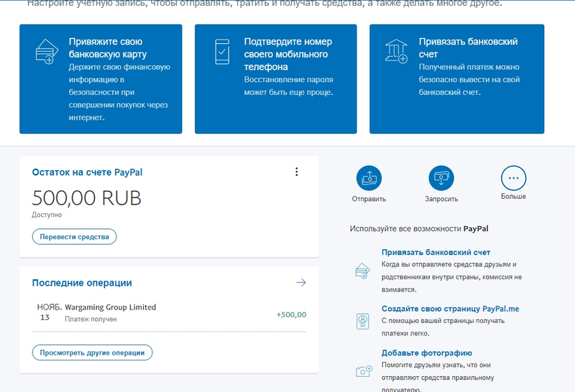
Task: Open the Привяжите свою банковскую карту tile
Action: click(101, 79)
